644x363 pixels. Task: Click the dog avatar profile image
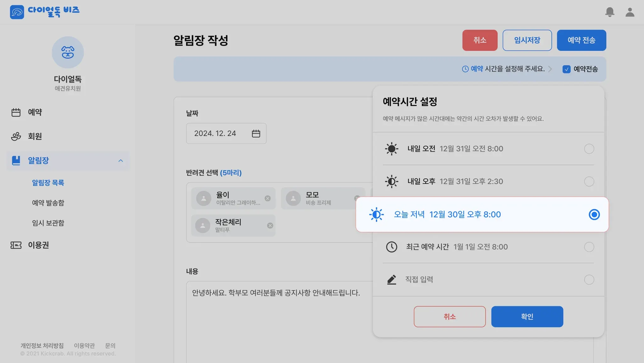click(68, 52)
